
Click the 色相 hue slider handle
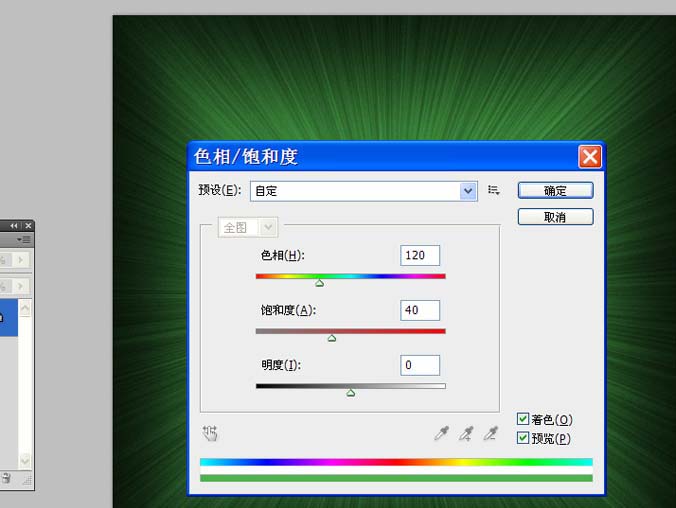pos(319,283)
